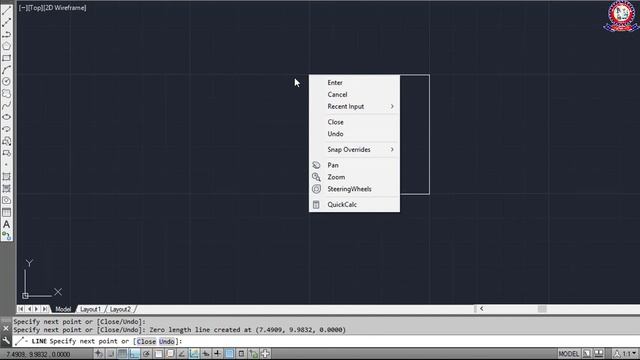Toggle Polar Tracking in status bar
This screenshot has height=360, width=640.
coord(146,353)
